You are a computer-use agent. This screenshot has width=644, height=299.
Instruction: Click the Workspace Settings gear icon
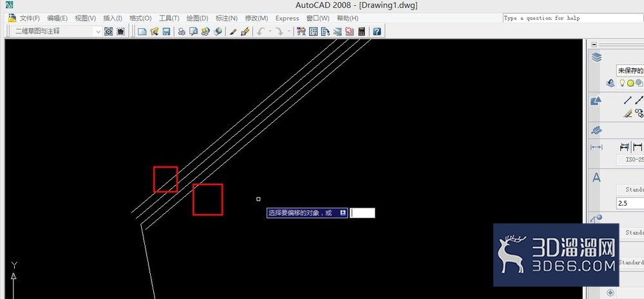tap(108, 32)
